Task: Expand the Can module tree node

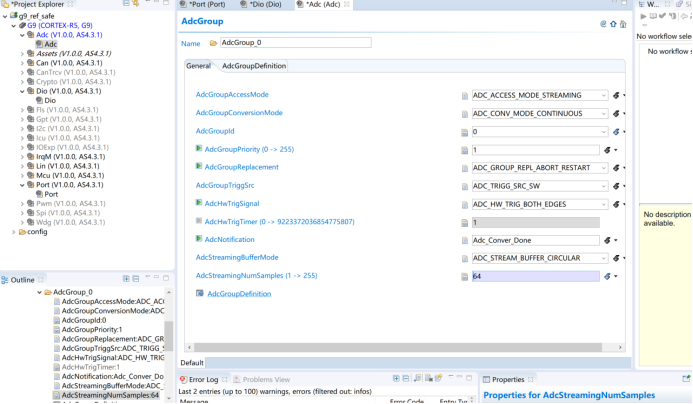Action: pos(22,63)
